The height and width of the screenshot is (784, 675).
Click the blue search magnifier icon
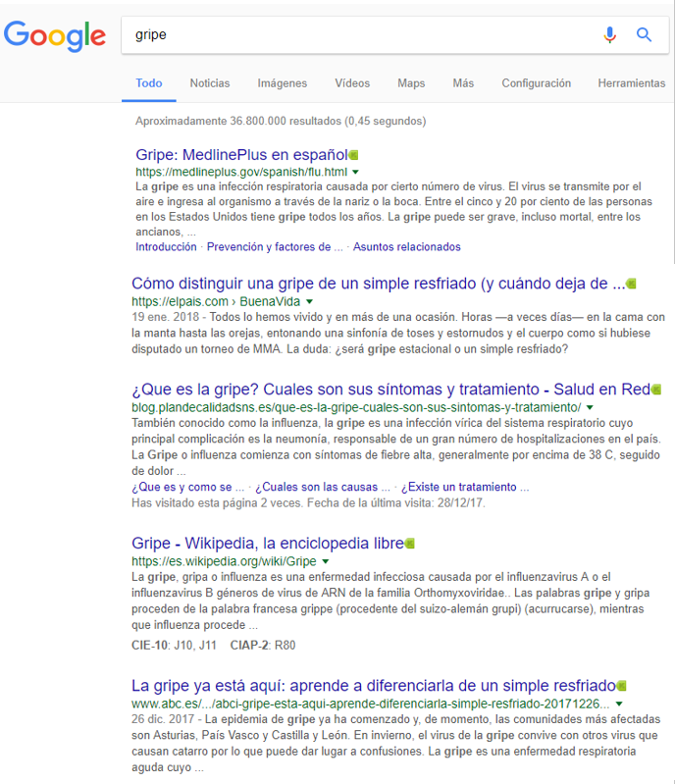tap(645, 35)
